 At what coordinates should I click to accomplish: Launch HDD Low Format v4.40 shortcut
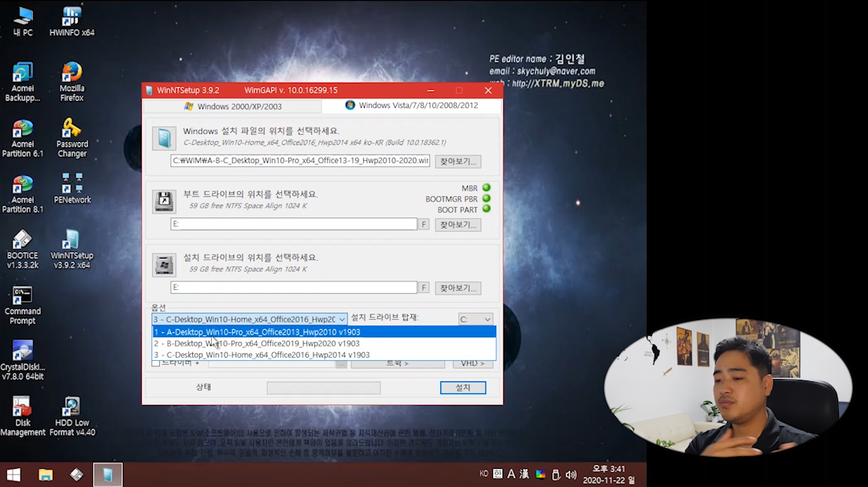72,417
